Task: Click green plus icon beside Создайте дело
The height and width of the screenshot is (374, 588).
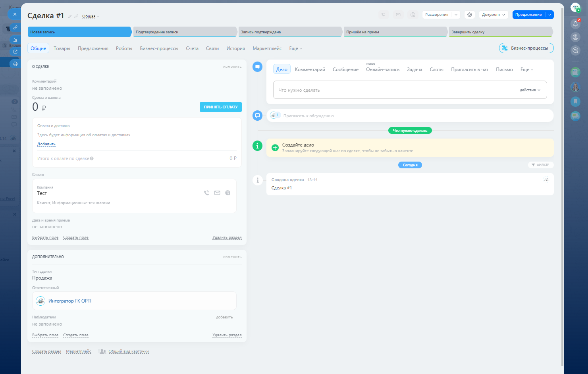Action: (x=275, y=148)
